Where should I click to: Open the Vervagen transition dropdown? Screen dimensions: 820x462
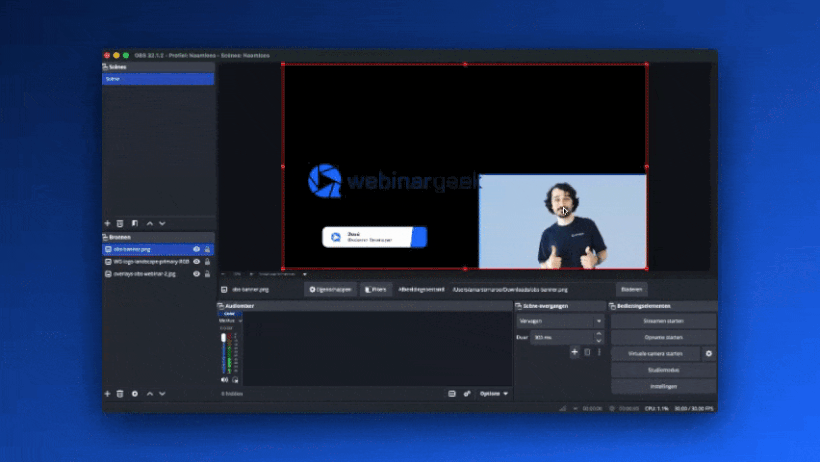tap(560, 321)
